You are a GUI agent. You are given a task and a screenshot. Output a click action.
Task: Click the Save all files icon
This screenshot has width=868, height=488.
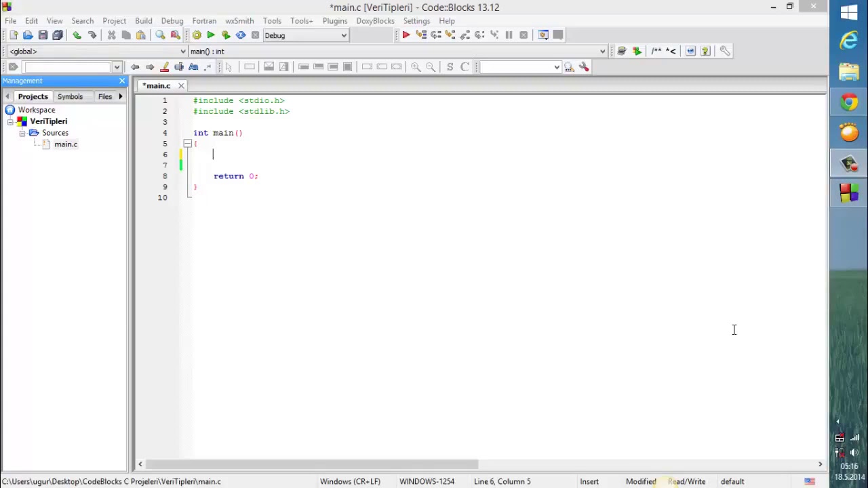point(58,35)
